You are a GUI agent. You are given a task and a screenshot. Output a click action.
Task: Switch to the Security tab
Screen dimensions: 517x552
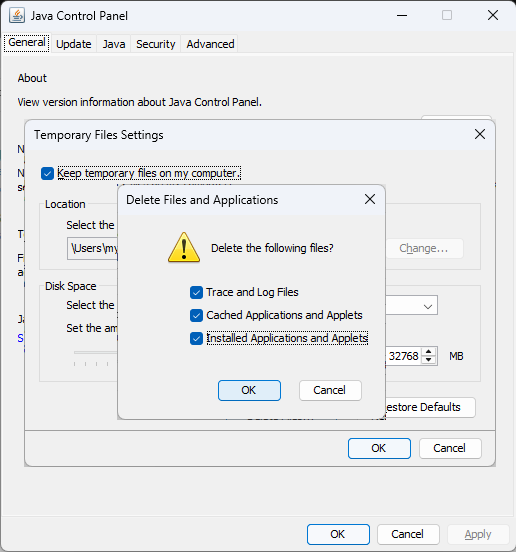tap(156, 44)
